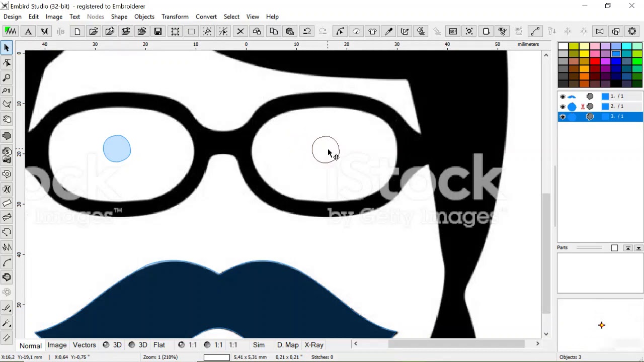Click the horizontal scroll left arrow
This screenshot has height=362, width=644.
356,344
